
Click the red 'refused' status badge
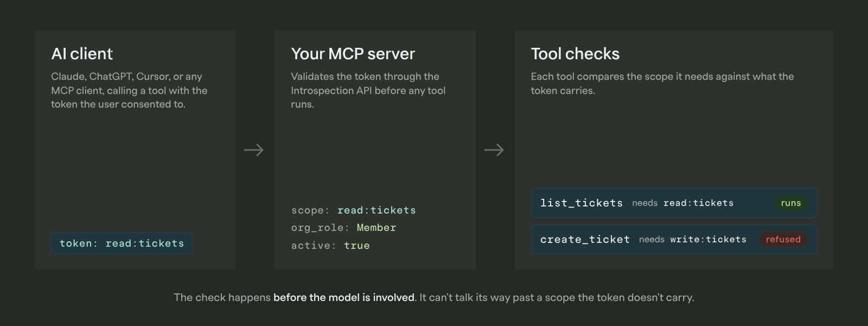point(783,240)
